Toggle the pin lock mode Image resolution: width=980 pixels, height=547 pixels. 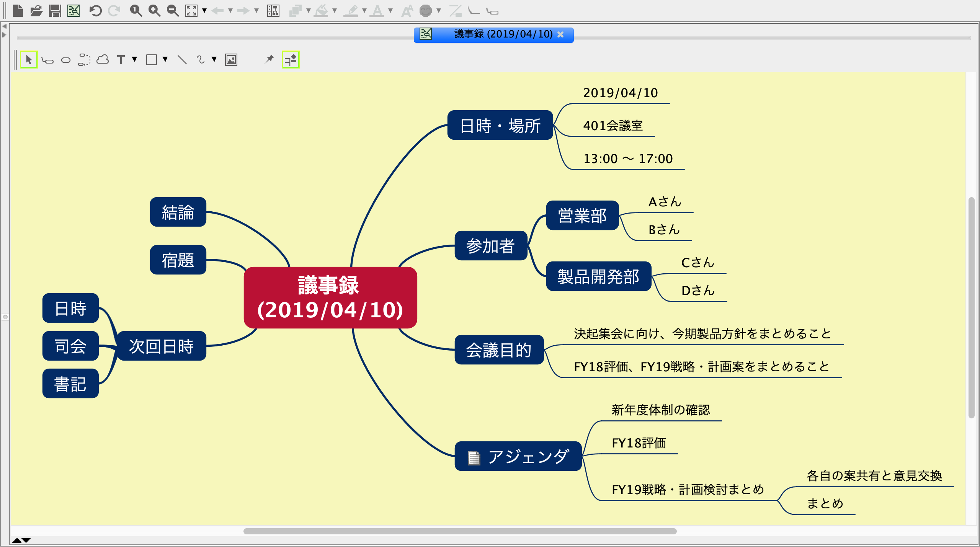pos(269,59)
